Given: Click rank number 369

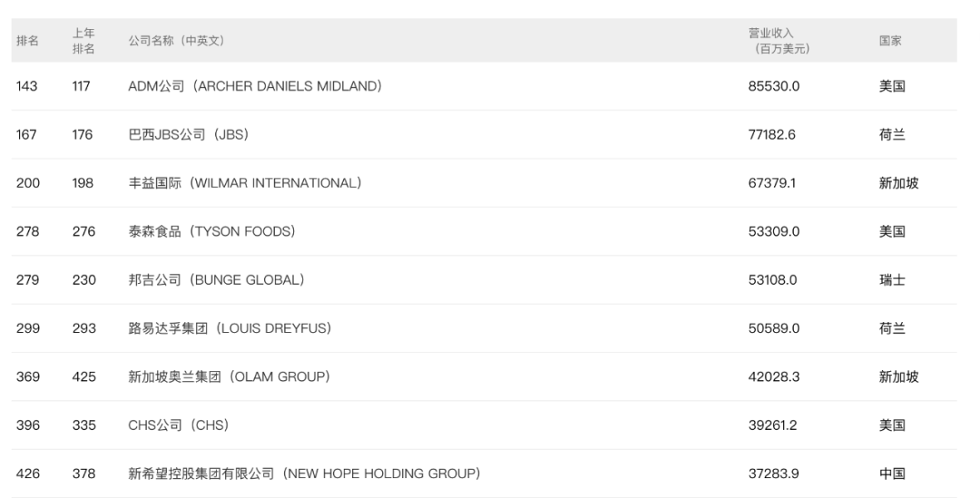Looking at the screenshot, I should (x=27, y=376).
